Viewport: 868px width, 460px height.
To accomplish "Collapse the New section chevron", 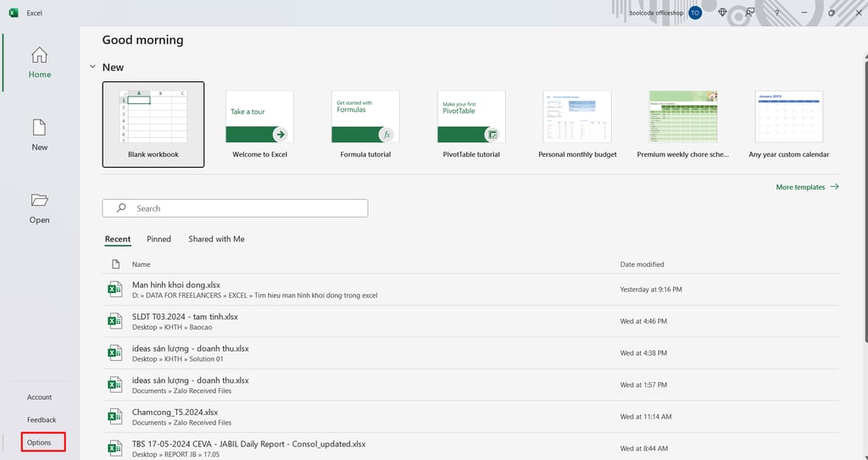I will [92, 67].
